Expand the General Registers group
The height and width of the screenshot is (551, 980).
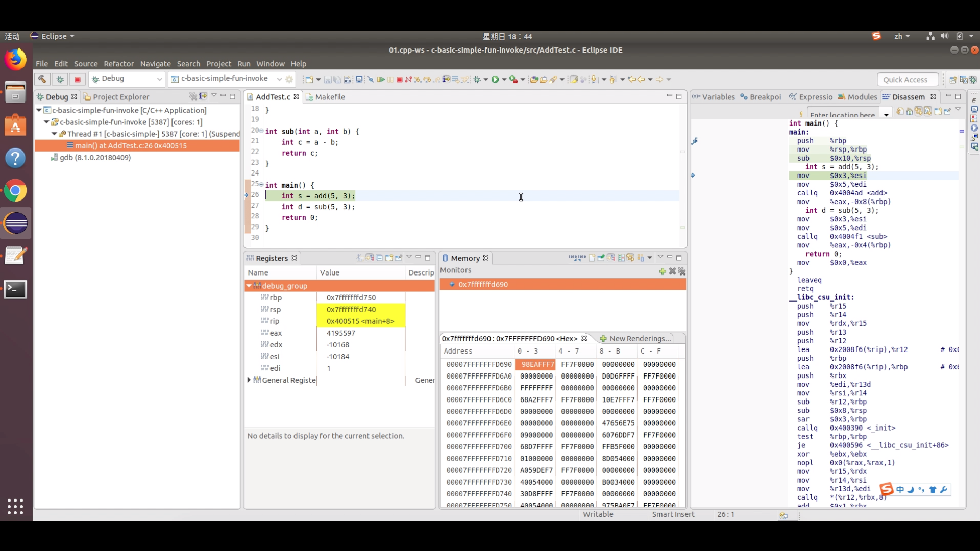(249, 380)
